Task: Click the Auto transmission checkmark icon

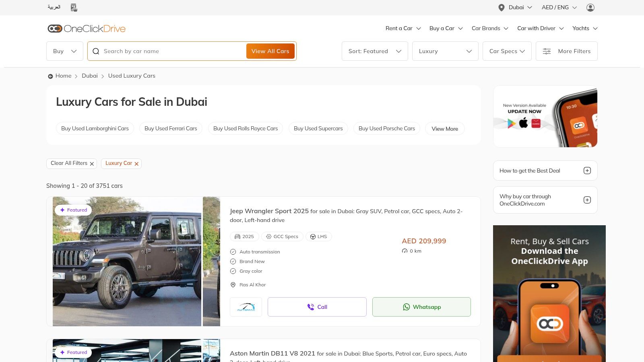Action: [x=233, y=252]
